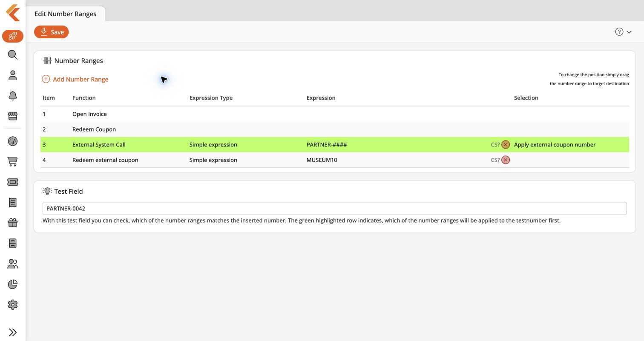The image size is (644, 341).
Task: Click the MUSEUM10 expression cell
Action: [x=322, y=160]
